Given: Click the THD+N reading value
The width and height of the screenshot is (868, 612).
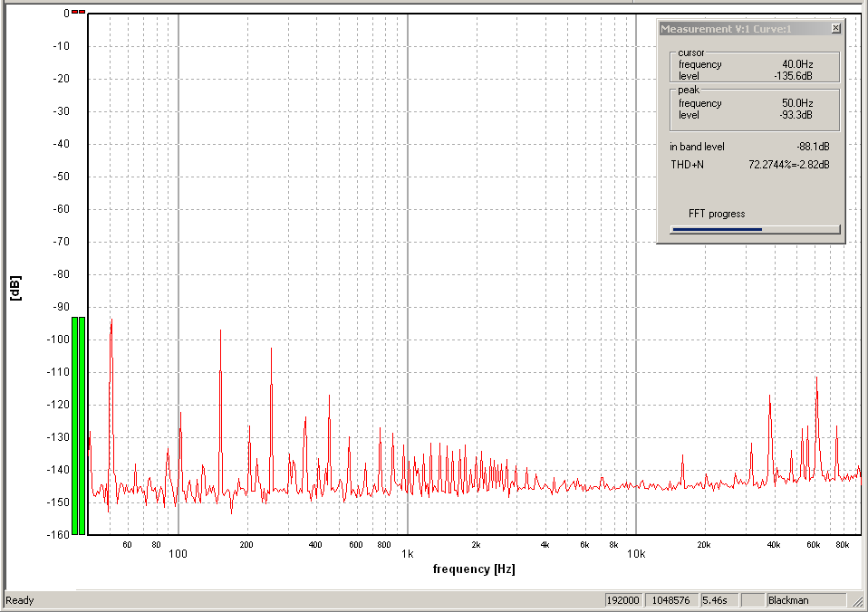Looking at the screenshot, I should [x=788, y=165].
